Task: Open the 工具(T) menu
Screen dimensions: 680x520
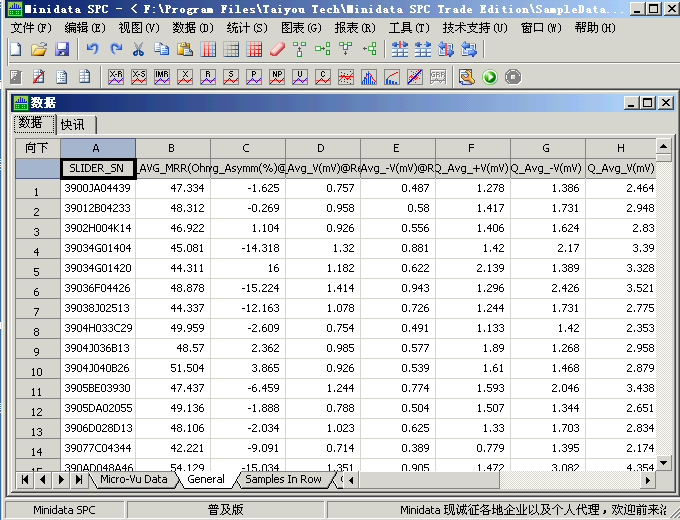Action: pyautogui.click(x=409, y=28)
